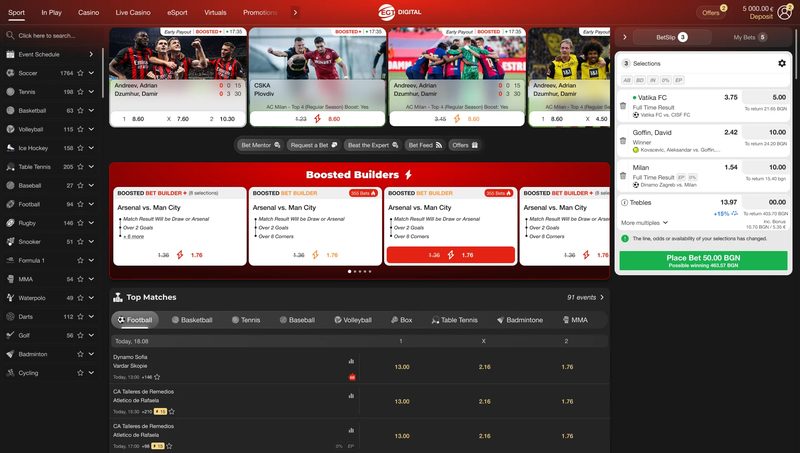The height and width of the screenshot is (453, 800).
Task: Switch to the My Bets tab
Action: click(750, 37)
